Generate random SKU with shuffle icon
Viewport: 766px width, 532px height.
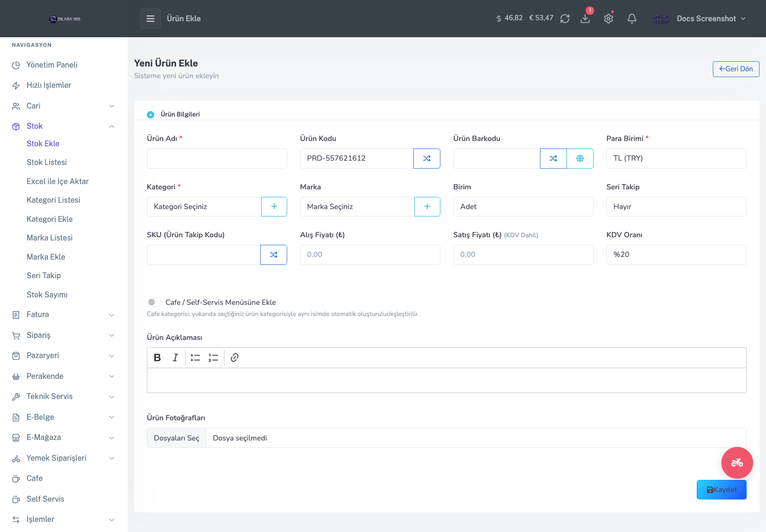[273, 255]
